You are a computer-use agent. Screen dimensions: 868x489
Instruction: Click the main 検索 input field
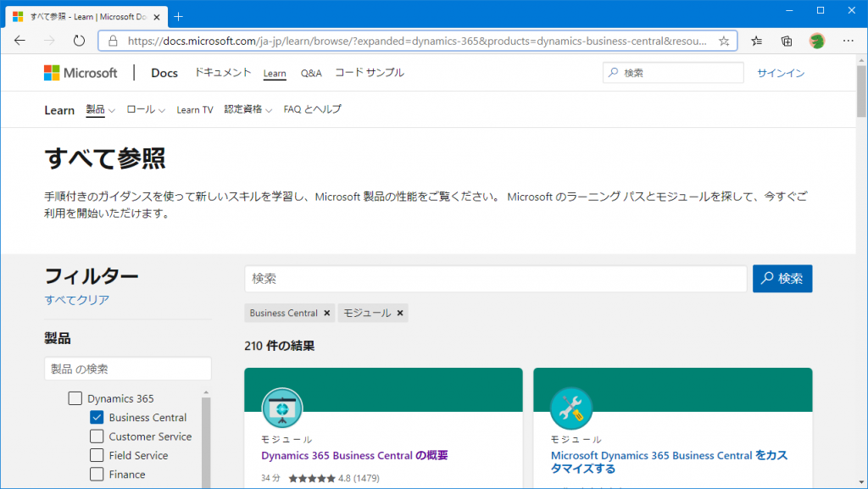coord(495,278)
